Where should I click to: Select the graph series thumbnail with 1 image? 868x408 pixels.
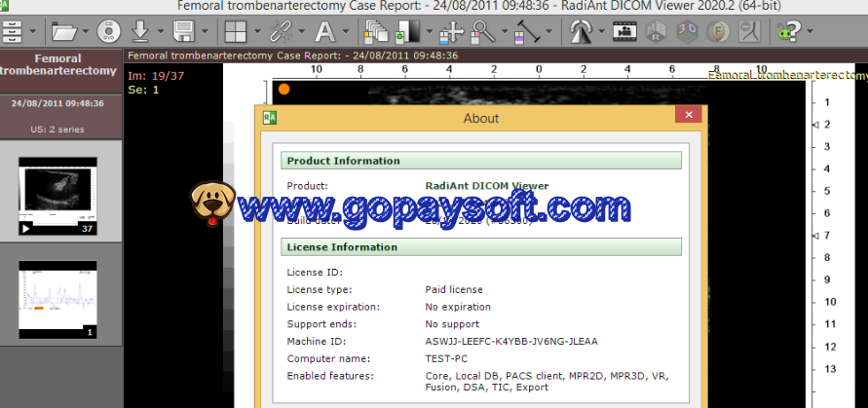click(57, 300)
